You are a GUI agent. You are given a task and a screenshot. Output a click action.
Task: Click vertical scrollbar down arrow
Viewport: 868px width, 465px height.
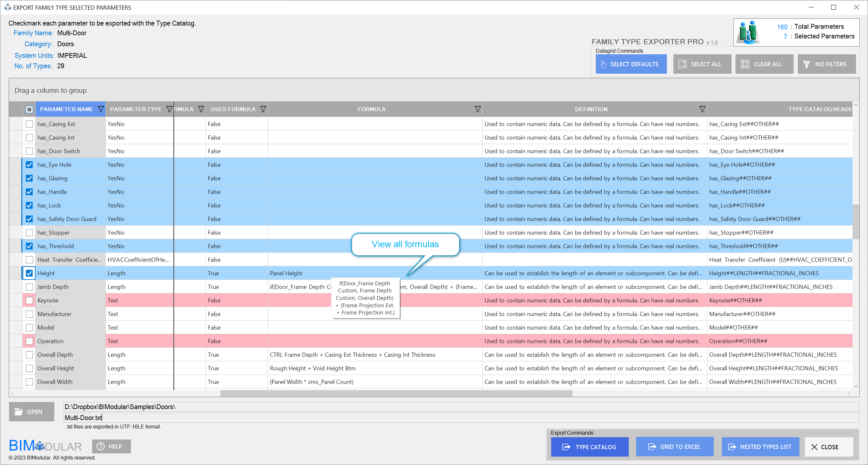[x=856, y=386]
